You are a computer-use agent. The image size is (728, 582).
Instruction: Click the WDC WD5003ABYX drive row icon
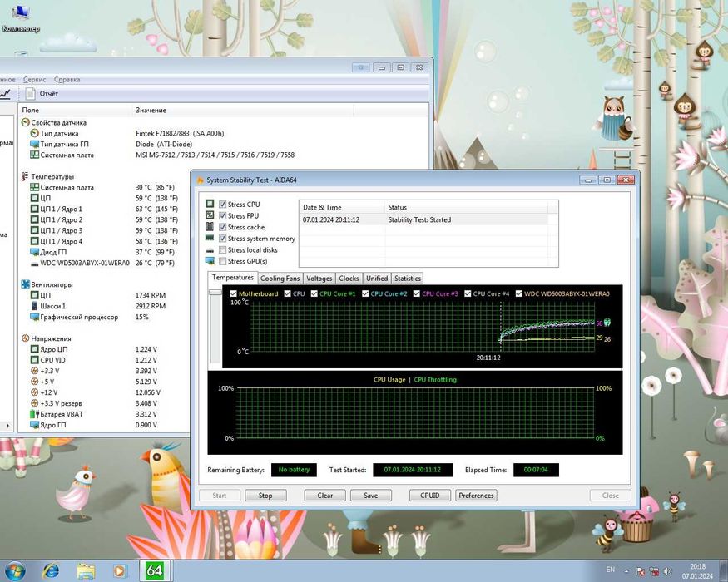(34, 264)
